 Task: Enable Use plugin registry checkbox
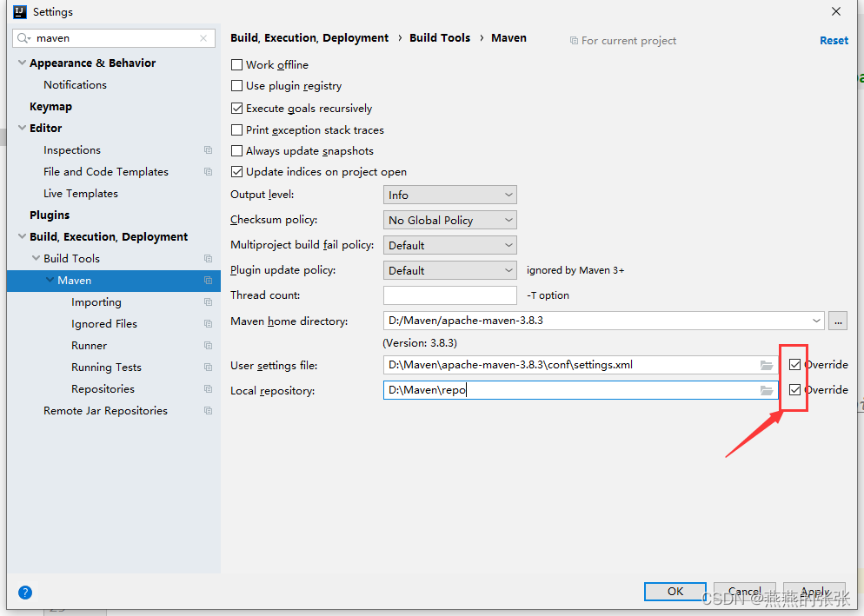coord(236,85)
